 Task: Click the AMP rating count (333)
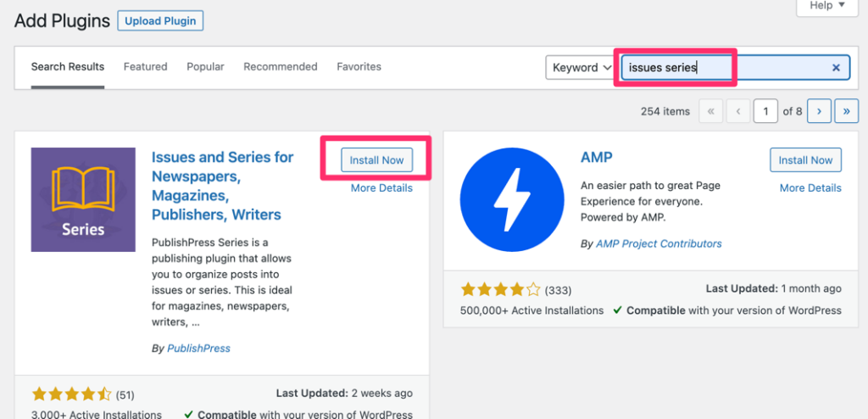point(558,290)
